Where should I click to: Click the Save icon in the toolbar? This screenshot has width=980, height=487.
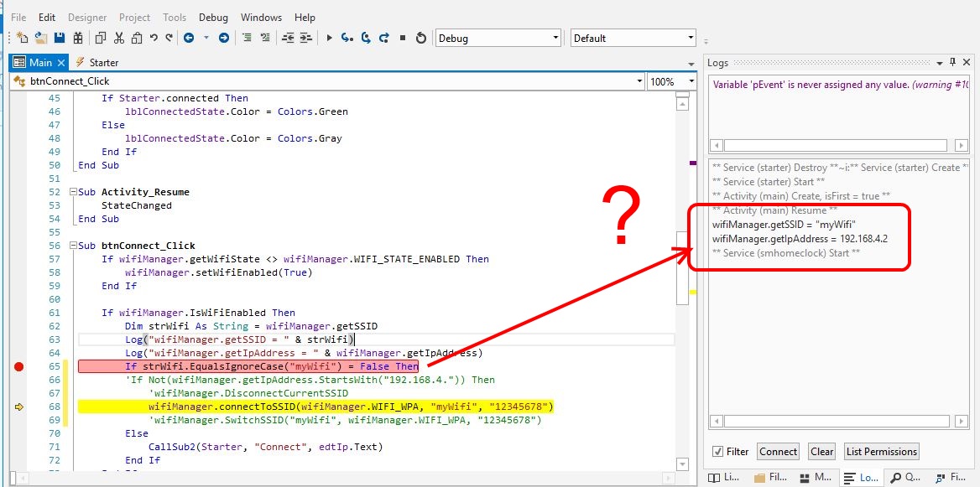tap(60, 38)
